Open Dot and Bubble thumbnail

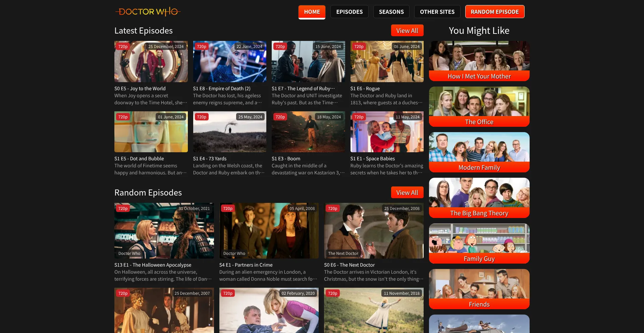(x=151, y=132)
